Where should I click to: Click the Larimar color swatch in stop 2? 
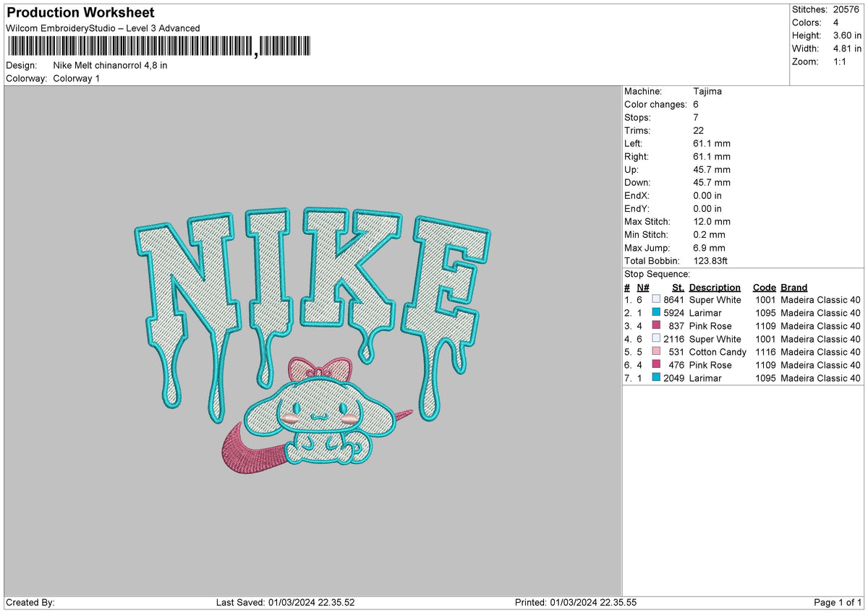(656, 312)
